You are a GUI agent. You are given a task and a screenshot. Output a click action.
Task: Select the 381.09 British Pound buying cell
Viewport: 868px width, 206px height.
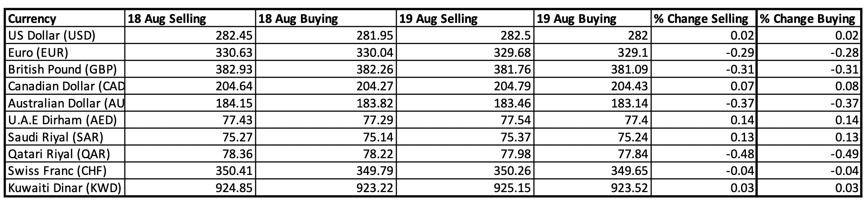pos(592,69)
